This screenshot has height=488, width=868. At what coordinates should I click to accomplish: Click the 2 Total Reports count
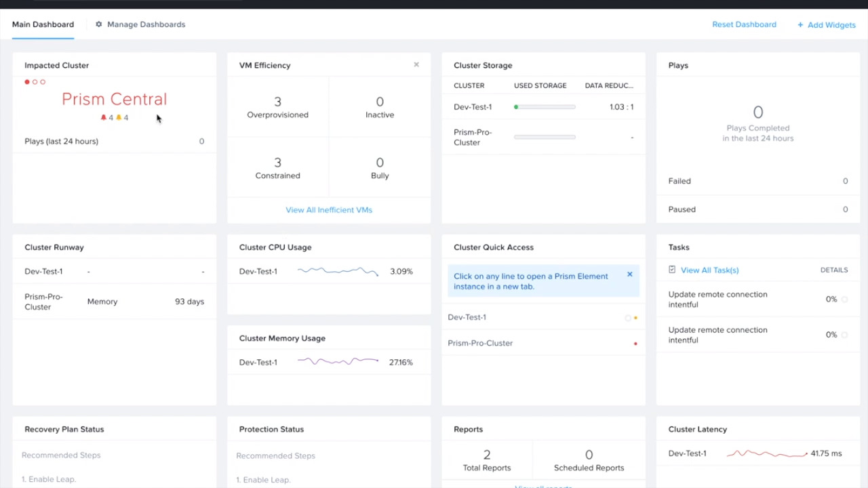click(x=487, y=455)
